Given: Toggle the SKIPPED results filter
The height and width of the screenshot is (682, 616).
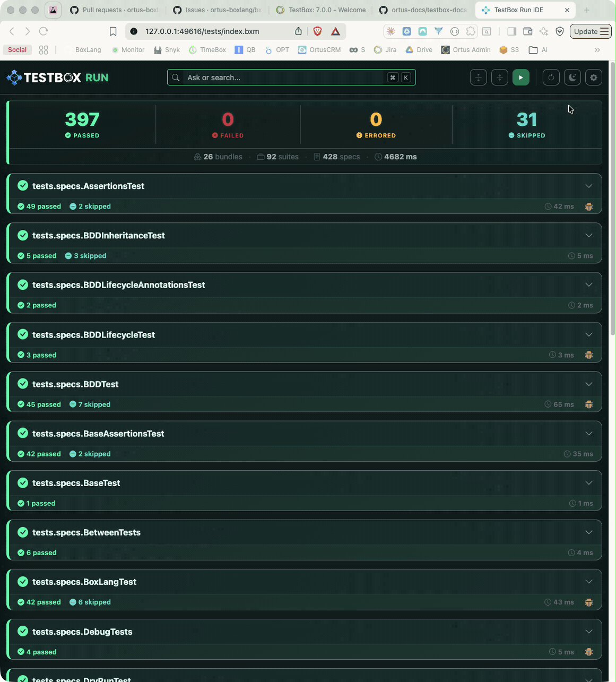Looking at the screenshot, I should pos(527,125).
